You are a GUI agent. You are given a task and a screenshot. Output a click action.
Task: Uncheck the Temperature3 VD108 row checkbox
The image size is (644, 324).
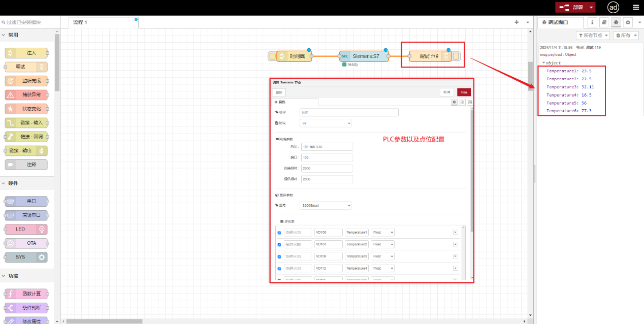pyautogui.click(x=279, y=256)
